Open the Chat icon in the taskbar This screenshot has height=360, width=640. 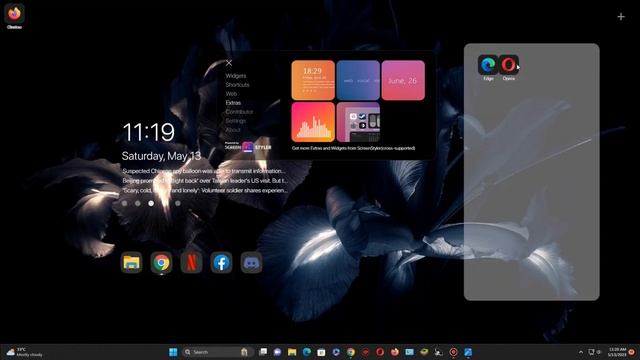tap(278, 352)
